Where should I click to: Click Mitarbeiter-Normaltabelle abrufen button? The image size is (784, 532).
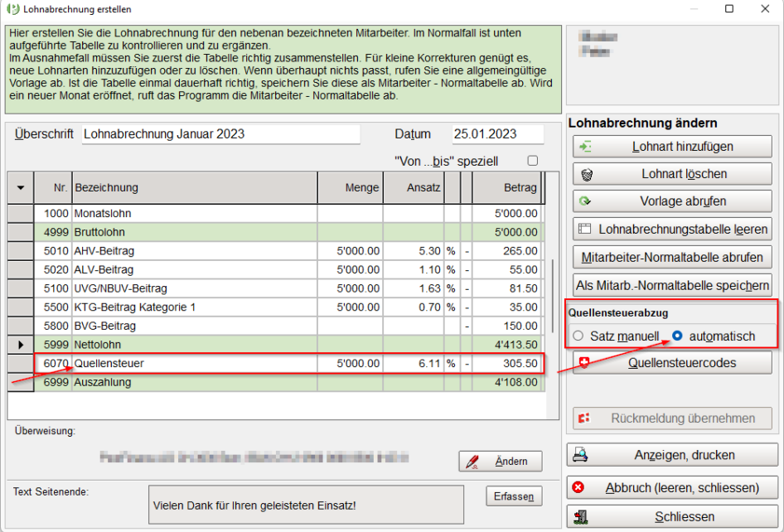[x=672, y=258]
